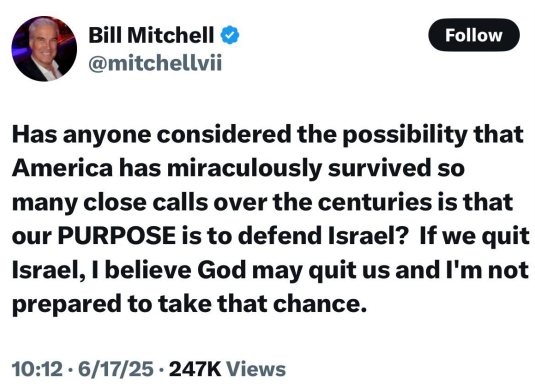Click the 10:12 timestamp

coord(37,369)
